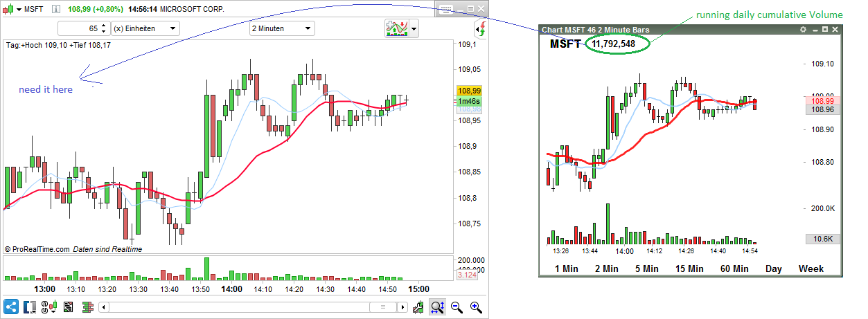The height and width of the screenshot is (319, 868).
Task: Click the zoom out magnifier icon
Action: (457, 307)
